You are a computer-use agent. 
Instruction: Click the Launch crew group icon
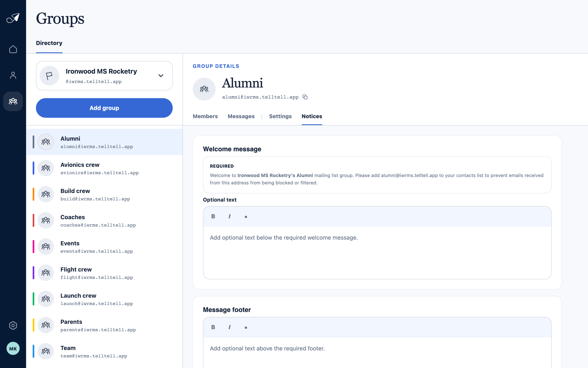pyautogui.click(x=46, y=299)
